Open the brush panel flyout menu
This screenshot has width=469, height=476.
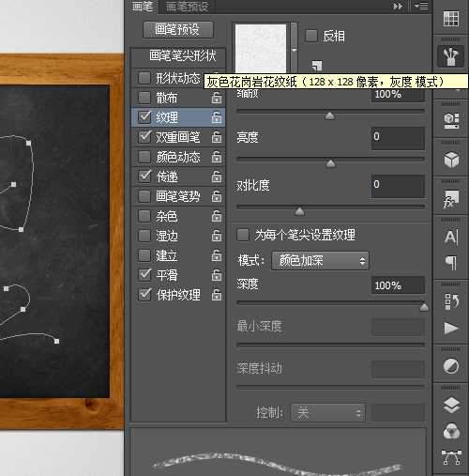pos(420,6)
